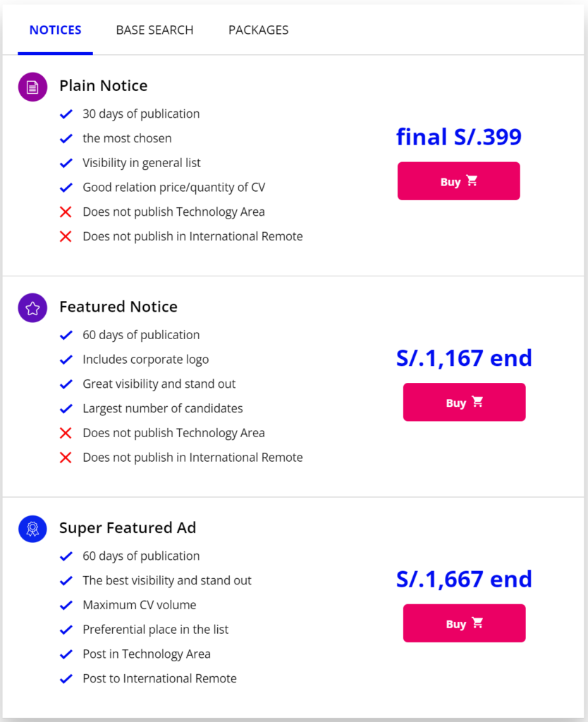588x722 pixels.
Task: Click the Plain Notice document icon
Action: pyautogui.click(x=32, y=87)
